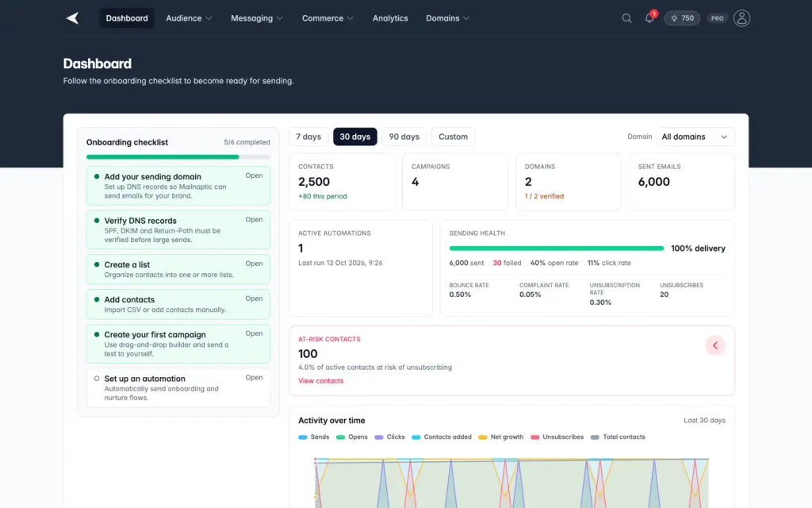The image size is (812, 508).
Task: Select the 90 days range tab
Action: [x=404, y=137]
